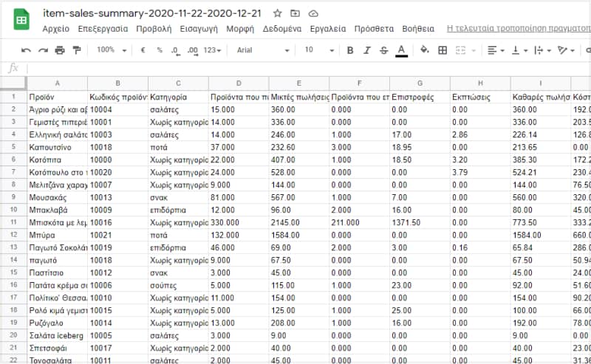Select all cells with corner box

pos(13,83)
